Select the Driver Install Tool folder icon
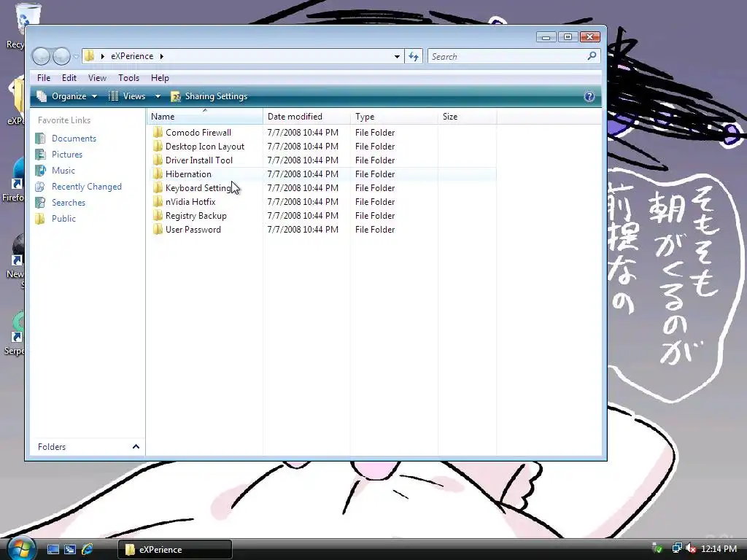This screenshot has height=560, width=747. (158, 160)
